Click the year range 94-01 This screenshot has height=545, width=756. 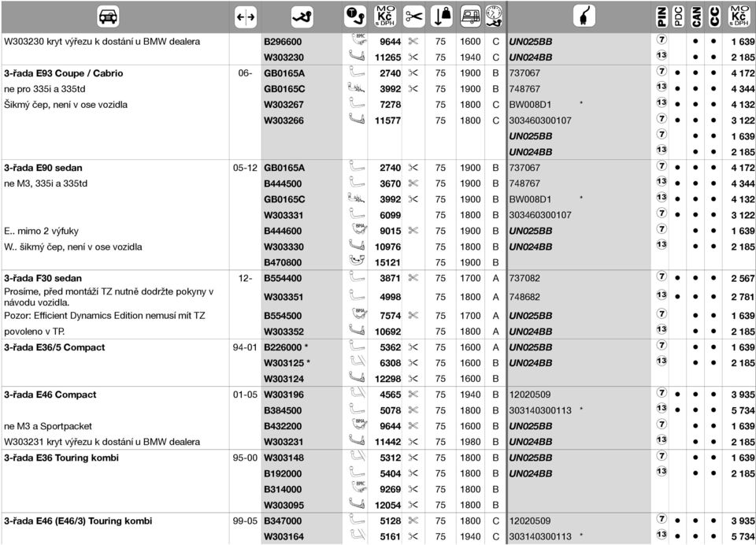[246, 347]
